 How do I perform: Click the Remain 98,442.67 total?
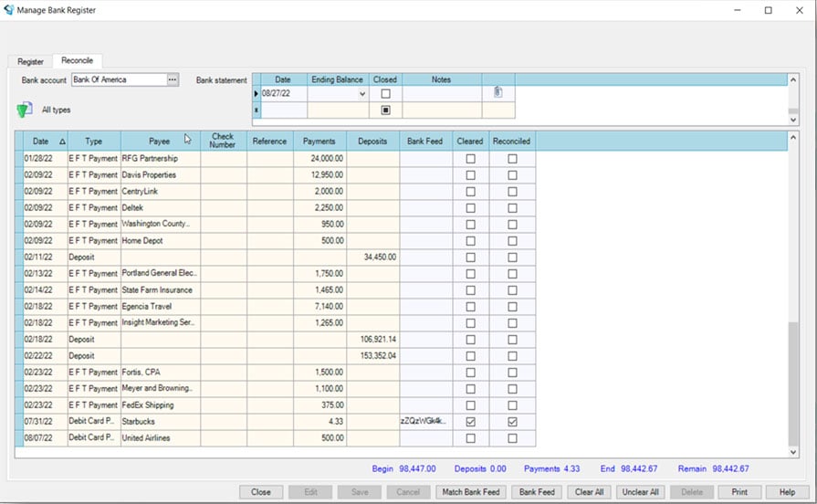click(713, 468)
